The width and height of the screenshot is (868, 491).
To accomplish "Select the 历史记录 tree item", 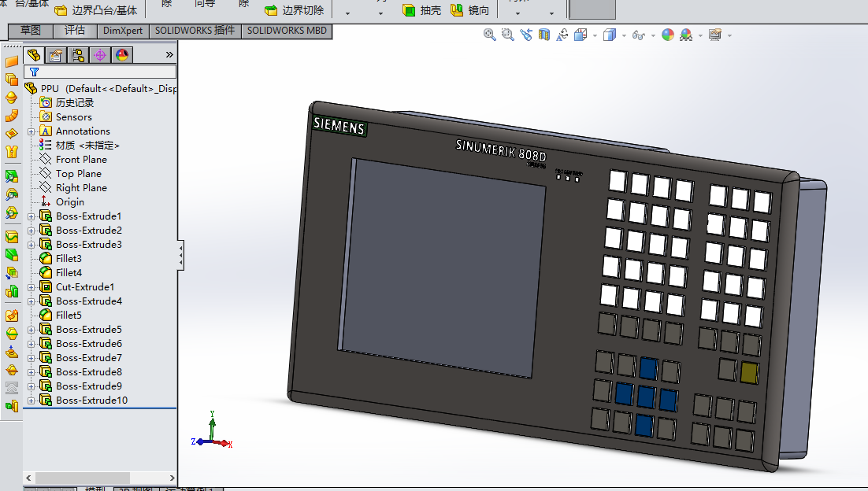I will point(75,103).
